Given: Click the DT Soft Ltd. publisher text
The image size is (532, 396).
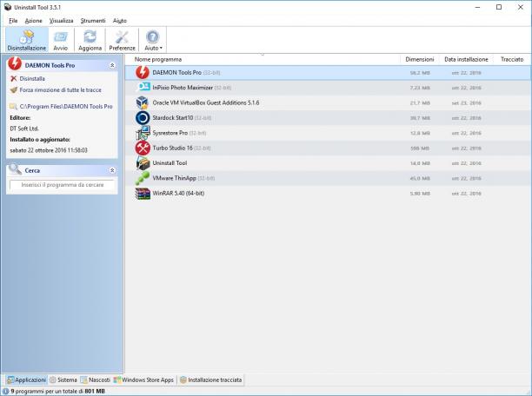Looking at the screenshot, I should coord(24,129).
